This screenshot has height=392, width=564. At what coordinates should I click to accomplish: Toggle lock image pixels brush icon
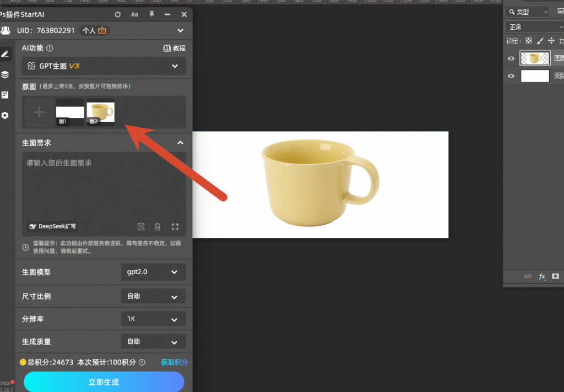[540, 41]
